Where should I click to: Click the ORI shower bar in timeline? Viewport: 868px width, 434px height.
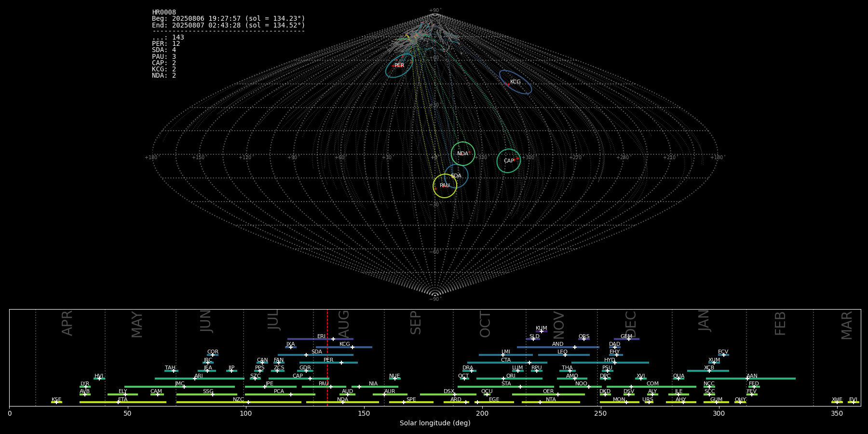[509, 379]
